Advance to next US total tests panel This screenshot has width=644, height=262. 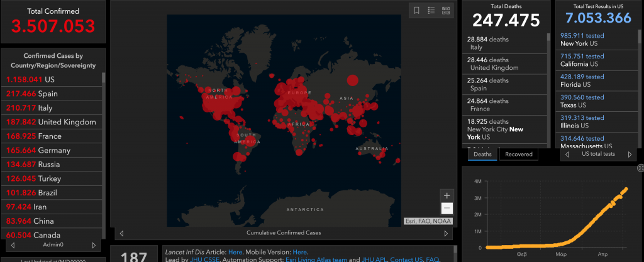630,154
